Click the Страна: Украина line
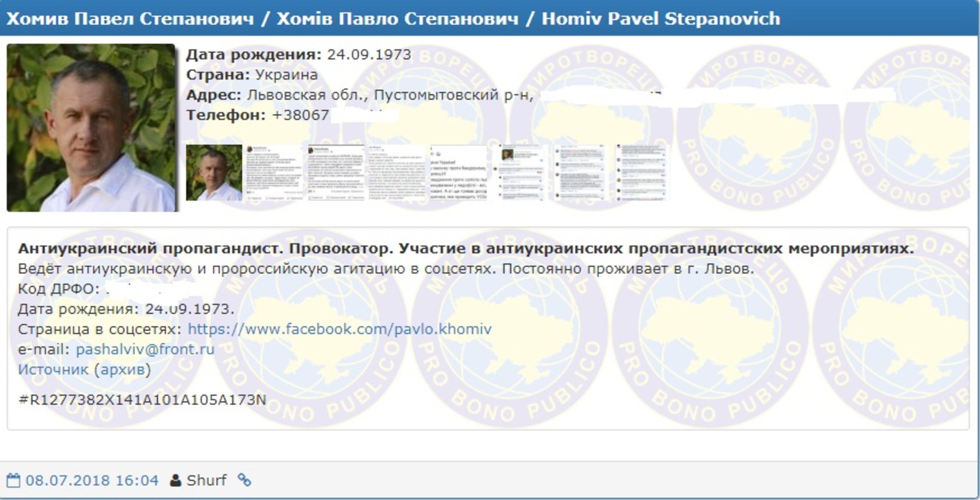The height and width of the screenshot is (500, 980). point(252,75)
